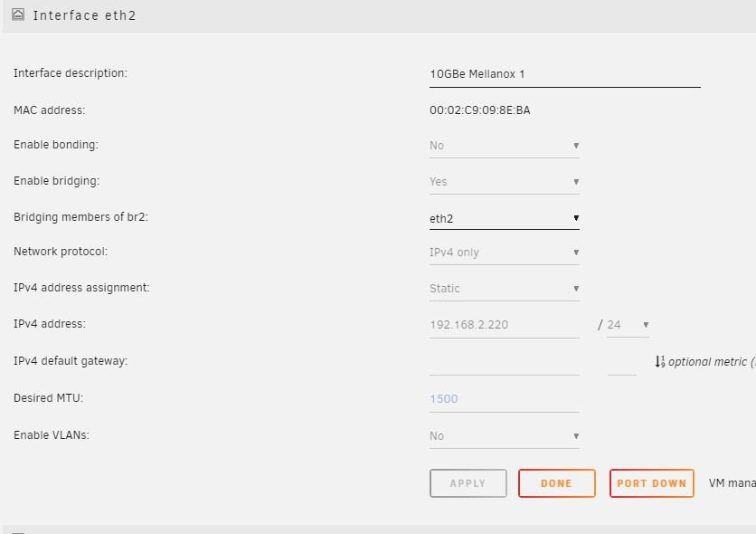Click the IPv4 default gateway field

[x=504, y=362]
